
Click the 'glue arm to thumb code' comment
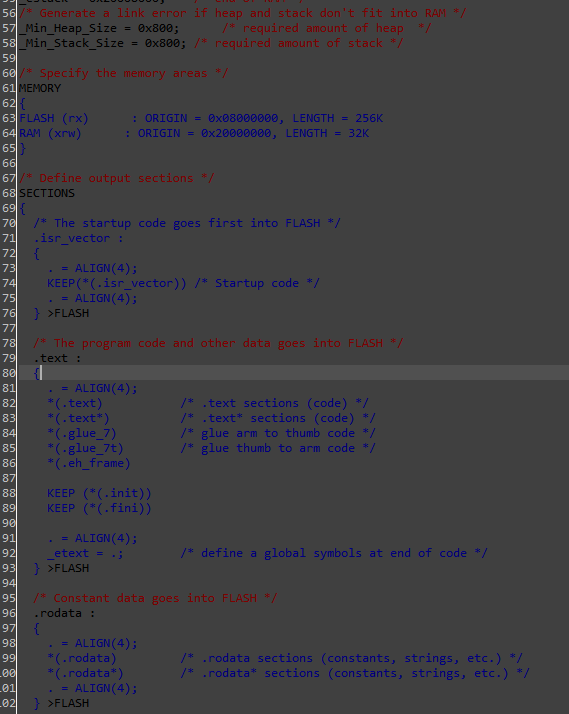278,434
